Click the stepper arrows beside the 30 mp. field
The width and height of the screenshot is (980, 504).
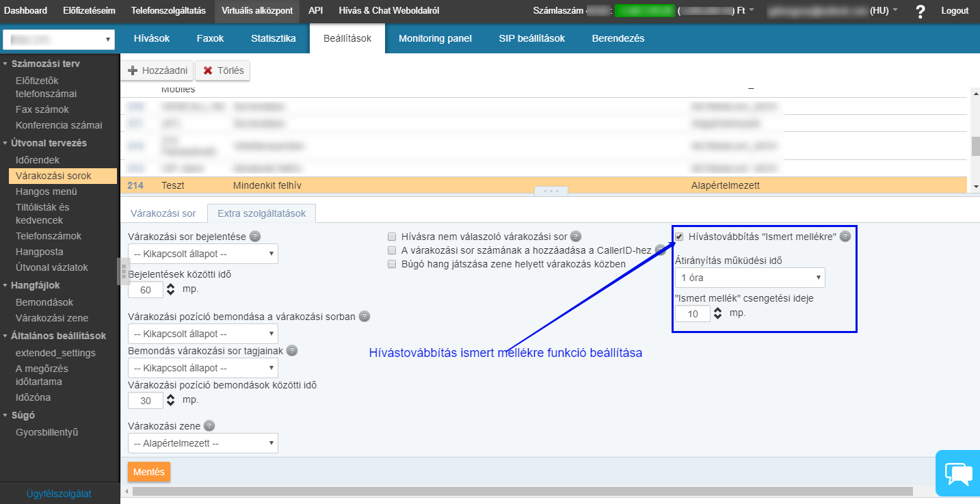click(x=170, y=401)
